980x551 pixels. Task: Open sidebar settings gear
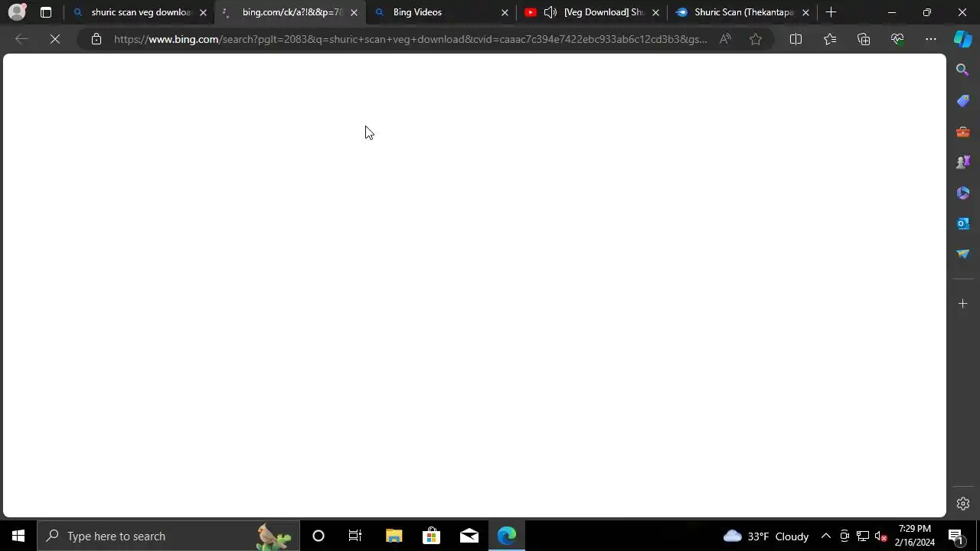[x=963, y=504]
